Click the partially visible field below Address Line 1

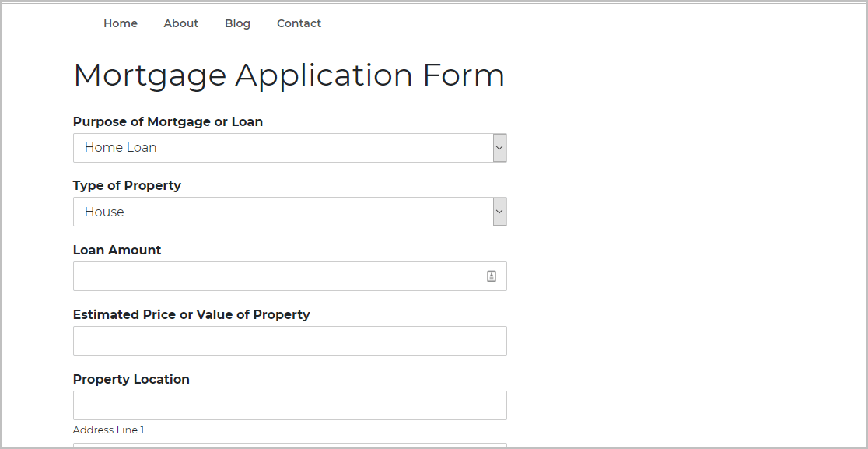[x=289, y=446]
